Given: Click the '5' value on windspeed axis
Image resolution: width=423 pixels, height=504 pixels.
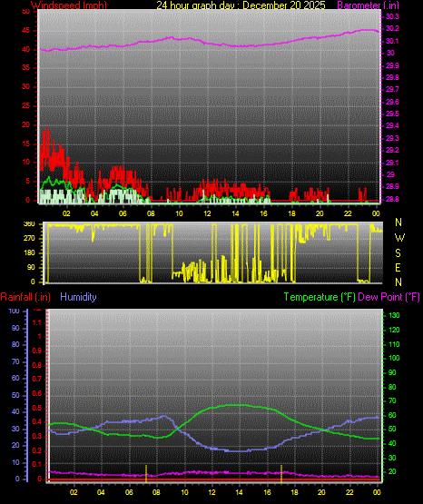Looking at the screenshot, I should pyautogui.click(x=27, y=182).
